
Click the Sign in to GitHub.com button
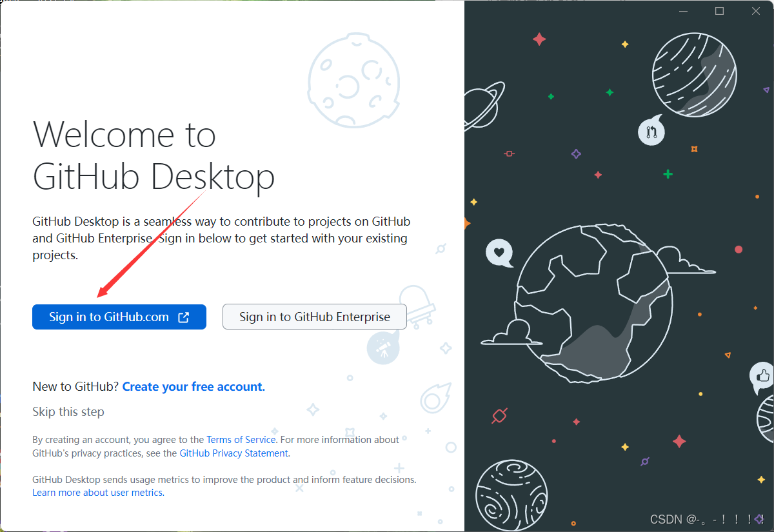[119, 317]
